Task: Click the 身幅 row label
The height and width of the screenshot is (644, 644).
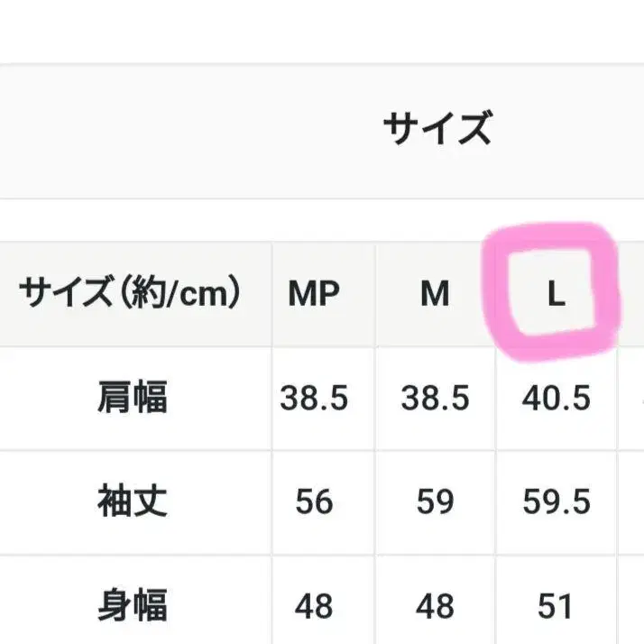Action: click(x=133, y=605)
